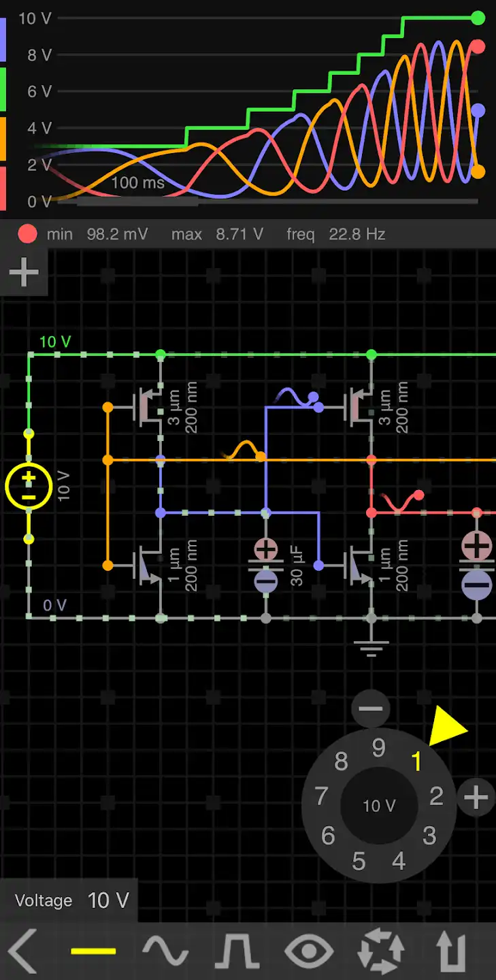Select the capacitor at the right edge
Image resolution: width=496 pixels, height=980 pixels.
click(x=477, y=565)
